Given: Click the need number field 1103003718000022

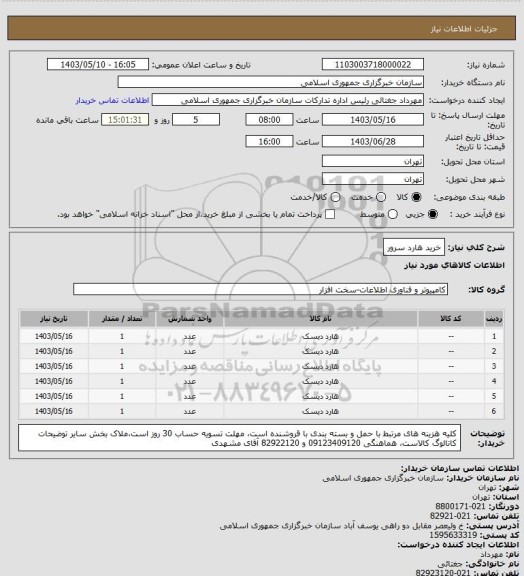Looking at the screenshot, I should (x=373, y=65).
